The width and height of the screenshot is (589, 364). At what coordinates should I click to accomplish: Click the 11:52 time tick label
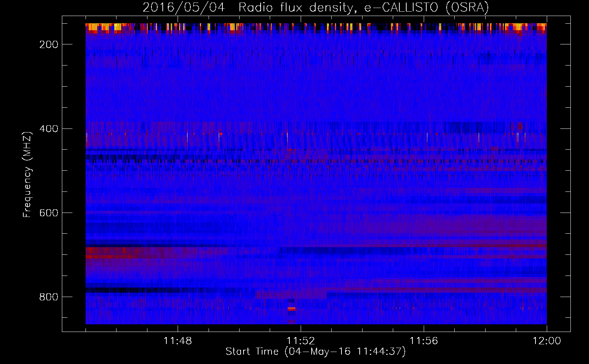pos(301,341)
